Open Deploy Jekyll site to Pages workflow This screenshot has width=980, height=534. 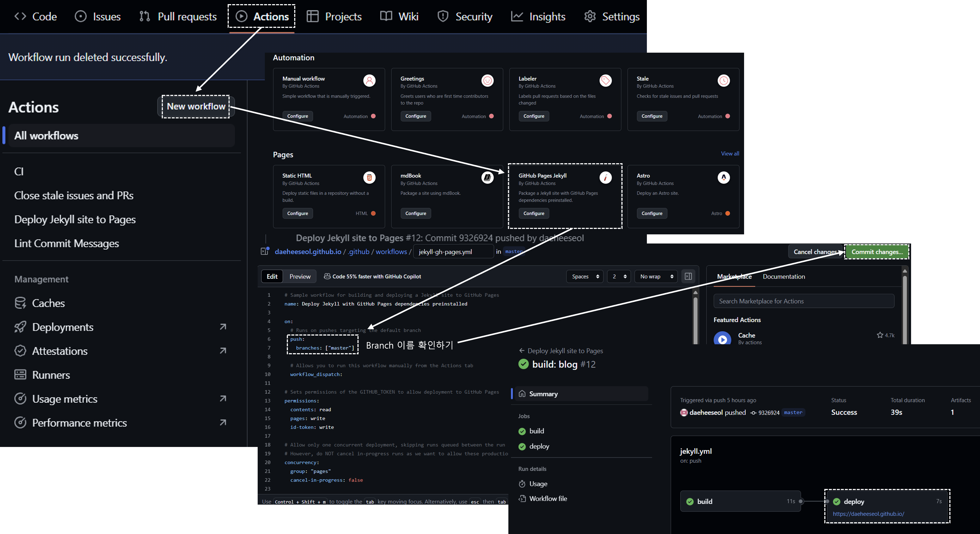75,220
